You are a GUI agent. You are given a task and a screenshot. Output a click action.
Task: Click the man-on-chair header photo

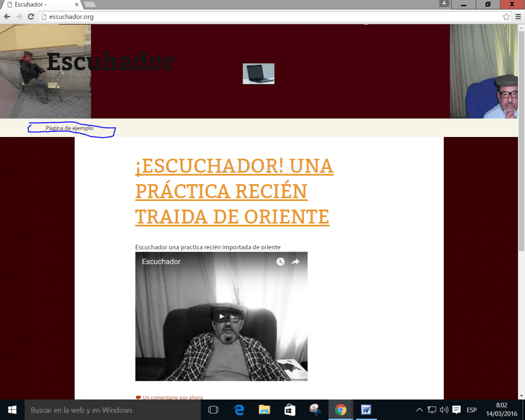click(x=45, y=71)
